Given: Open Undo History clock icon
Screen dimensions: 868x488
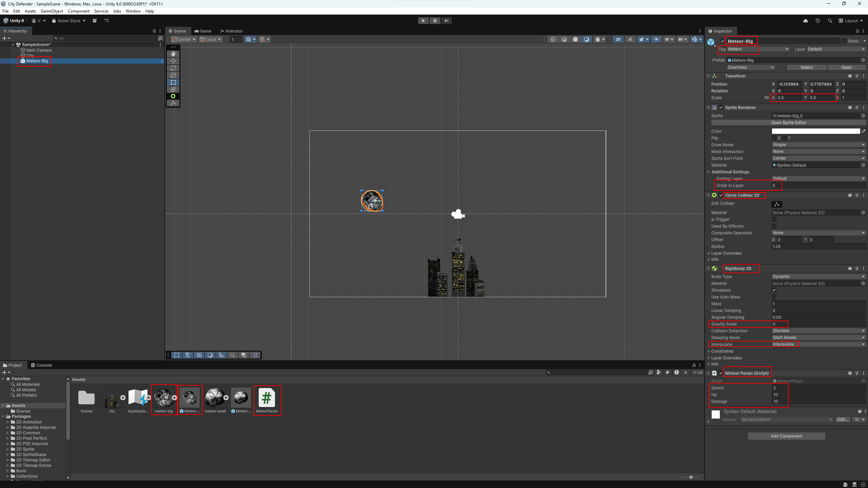Looking at the screenshot, I should point(817,21).
